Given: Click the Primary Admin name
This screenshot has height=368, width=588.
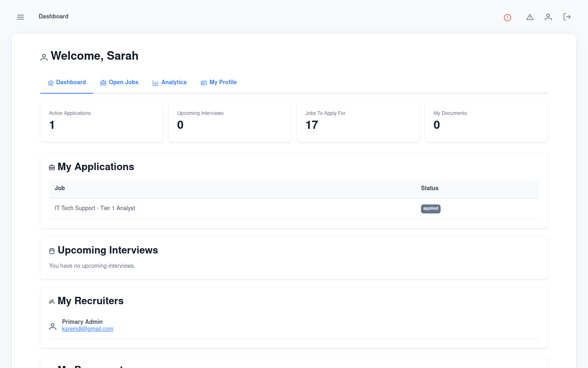Looking at the screenshot, I should pyautogui.click(x=82, y=322).
